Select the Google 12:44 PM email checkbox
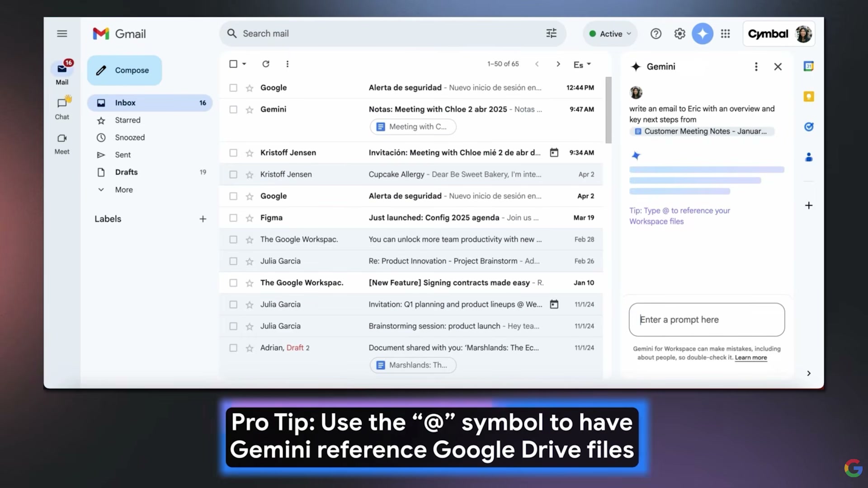Screen dimensions: 868x488 (233, 88)
